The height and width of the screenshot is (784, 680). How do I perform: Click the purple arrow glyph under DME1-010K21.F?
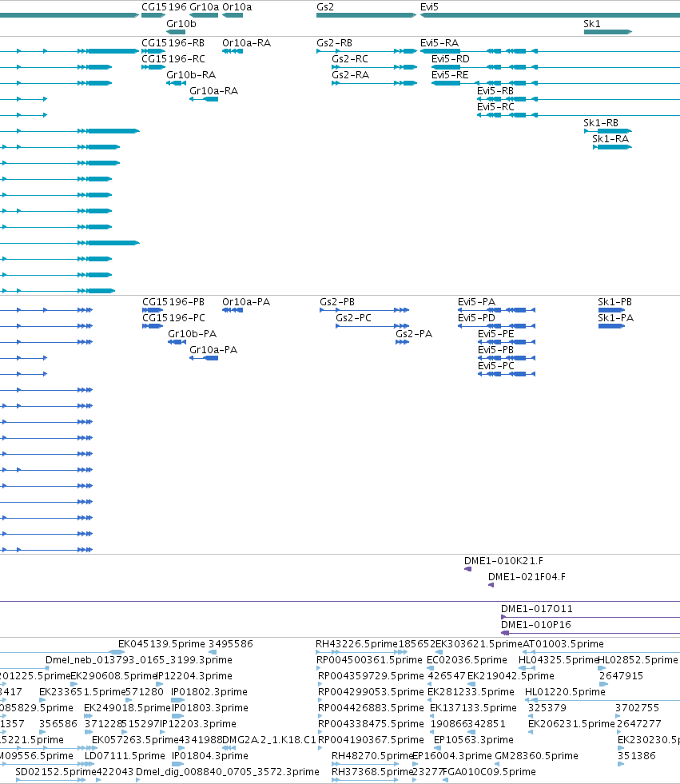tap(468, 569)
